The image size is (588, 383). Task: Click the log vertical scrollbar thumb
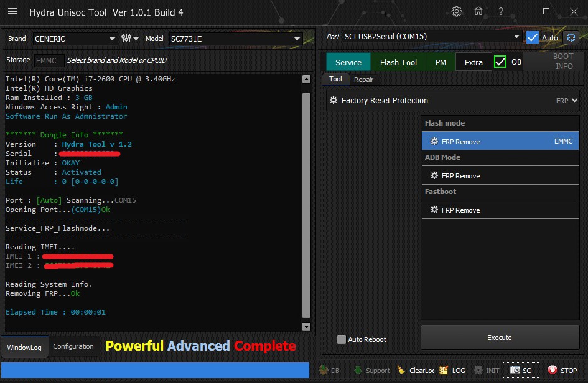[x=306, y=205]
